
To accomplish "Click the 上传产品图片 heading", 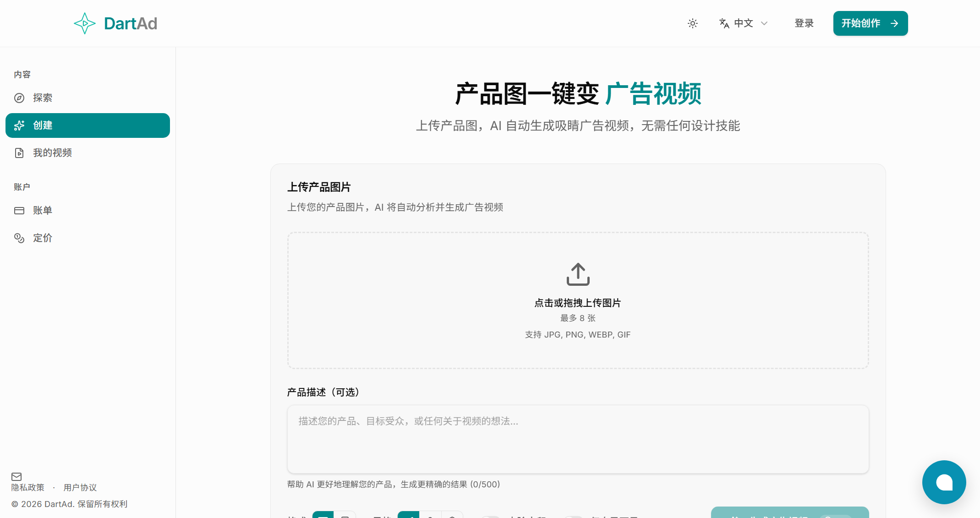I will pos(319,187).
